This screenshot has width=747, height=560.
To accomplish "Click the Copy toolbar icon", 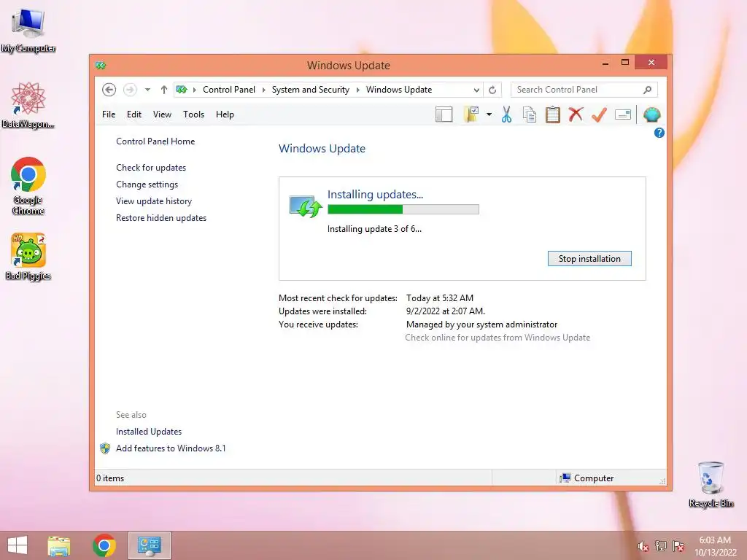I will coord(530,114).
